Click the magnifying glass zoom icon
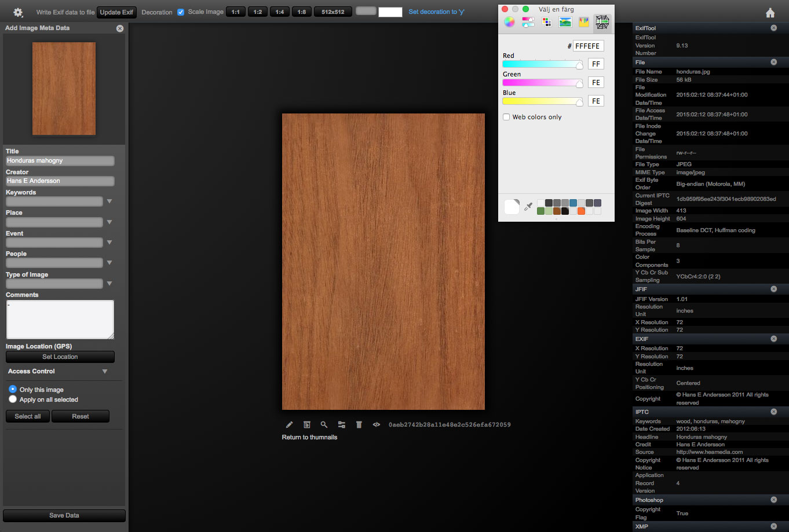 click(x=324, y=425)
